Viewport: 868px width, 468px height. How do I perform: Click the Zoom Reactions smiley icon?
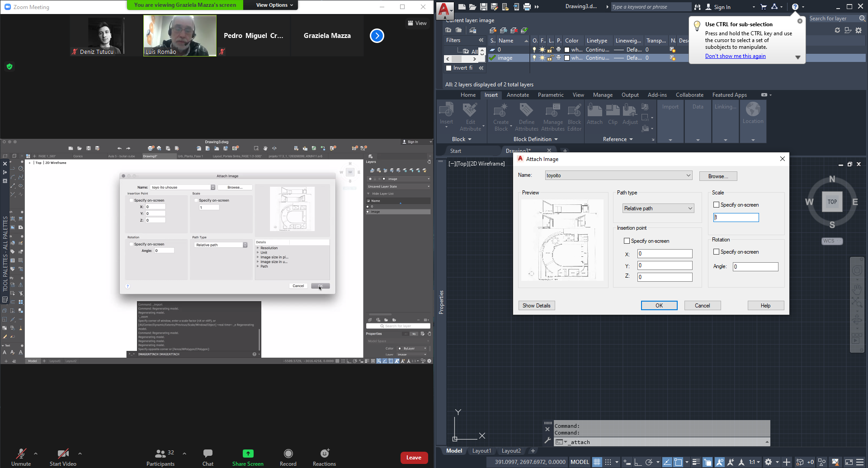pyautogui.click(x=325, y=453)
